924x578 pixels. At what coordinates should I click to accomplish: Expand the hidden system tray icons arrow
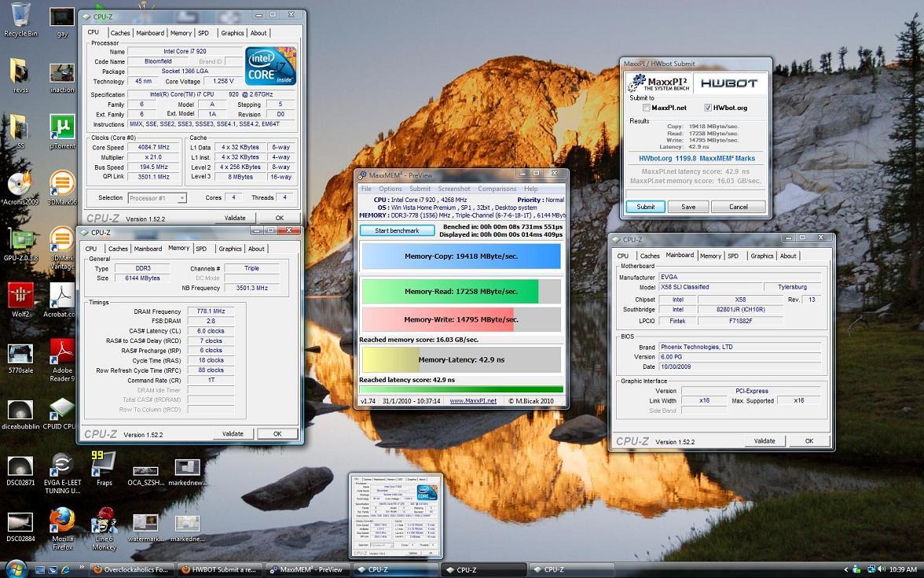[846, 569]
